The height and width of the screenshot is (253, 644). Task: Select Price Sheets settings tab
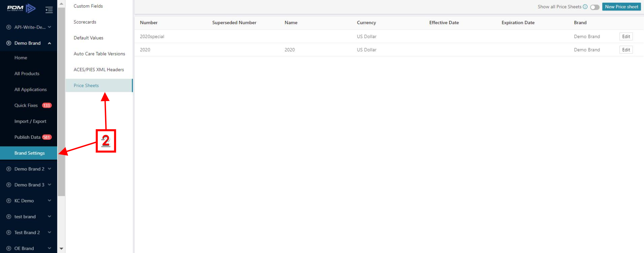click(99, 86)
